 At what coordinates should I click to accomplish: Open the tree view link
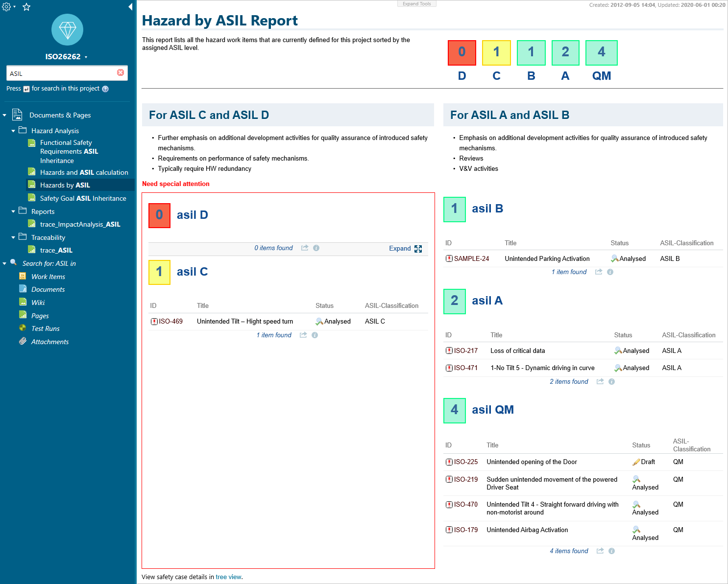click(228, 577)
